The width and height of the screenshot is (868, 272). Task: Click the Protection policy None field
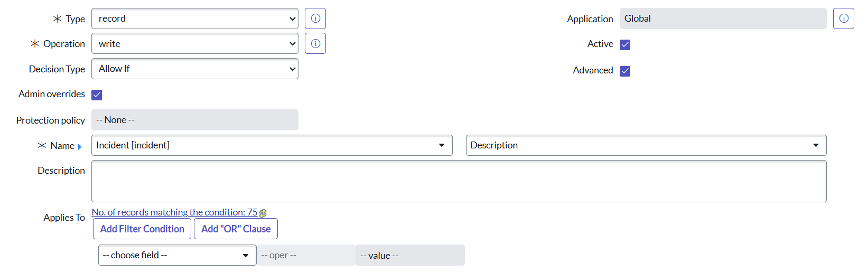194,120
